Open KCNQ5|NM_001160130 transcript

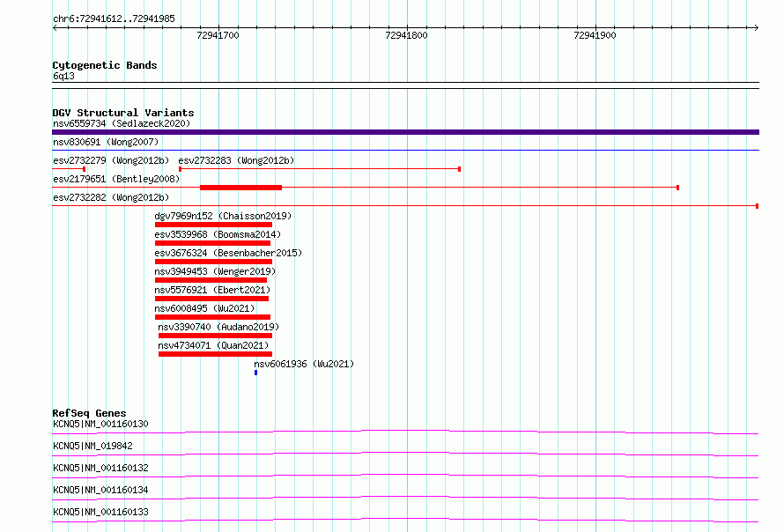point(100,424)
